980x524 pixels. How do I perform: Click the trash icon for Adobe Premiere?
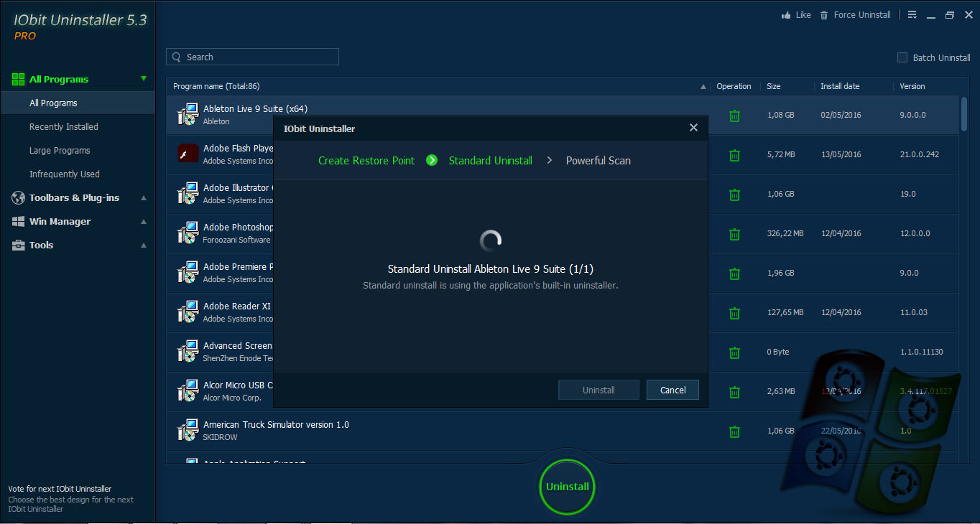click(x=734, y=273)
